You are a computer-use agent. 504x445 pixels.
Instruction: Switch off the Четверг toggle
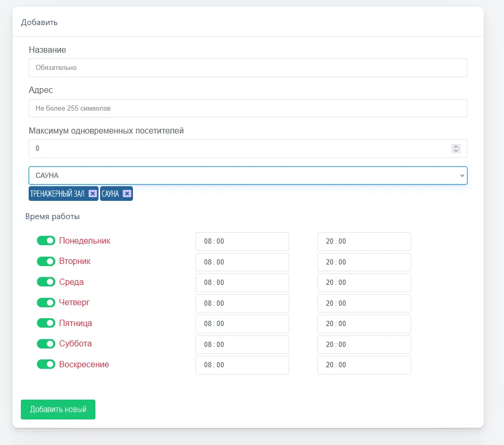(x=46, y=303)
